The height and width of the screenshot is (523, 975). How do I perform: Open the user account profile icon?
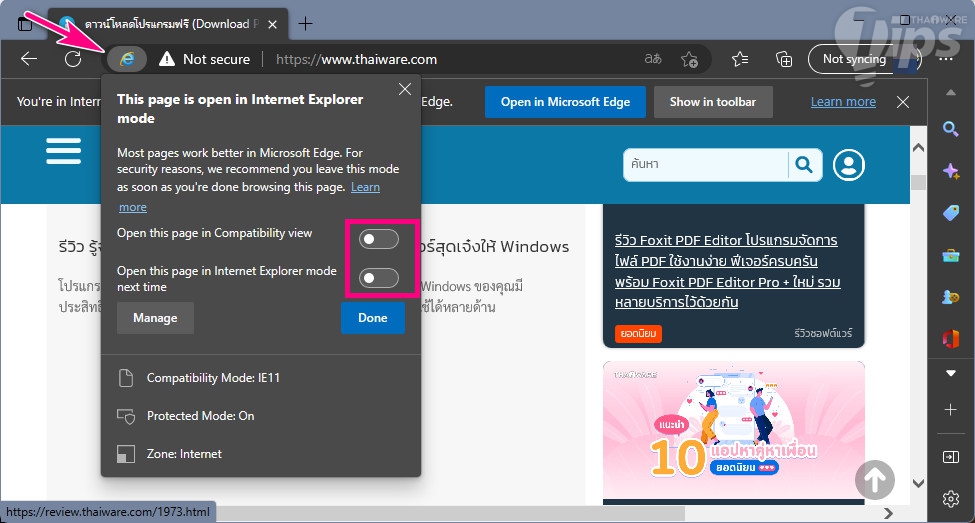pyautogui.click(x=849, y=165)
